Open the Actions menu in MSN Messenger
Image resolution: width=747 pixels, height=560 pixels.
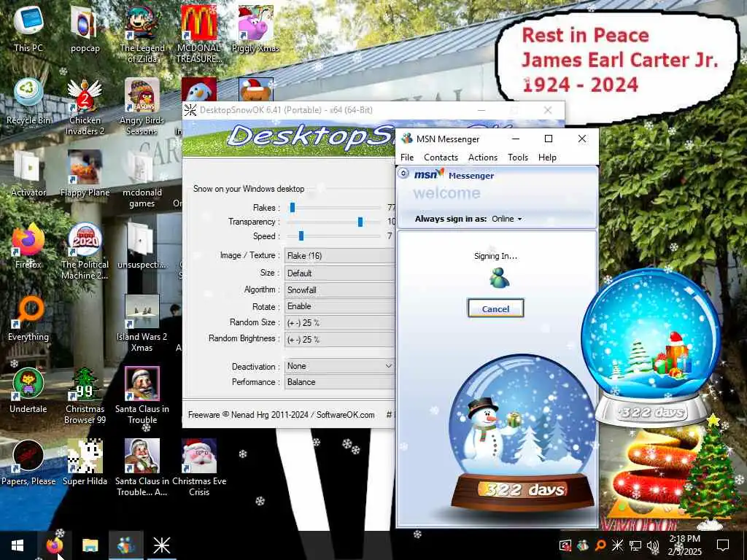point(483,157)
